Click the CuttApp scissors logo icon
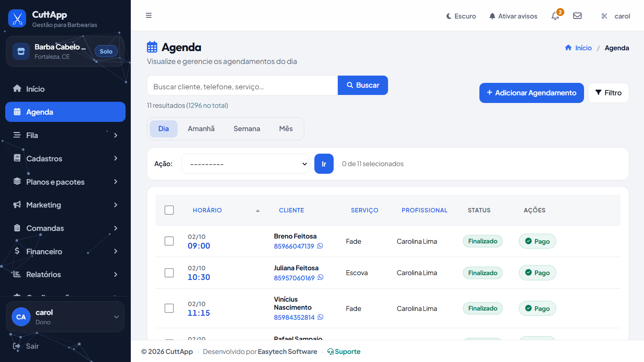644x362 pixels. 17,18
